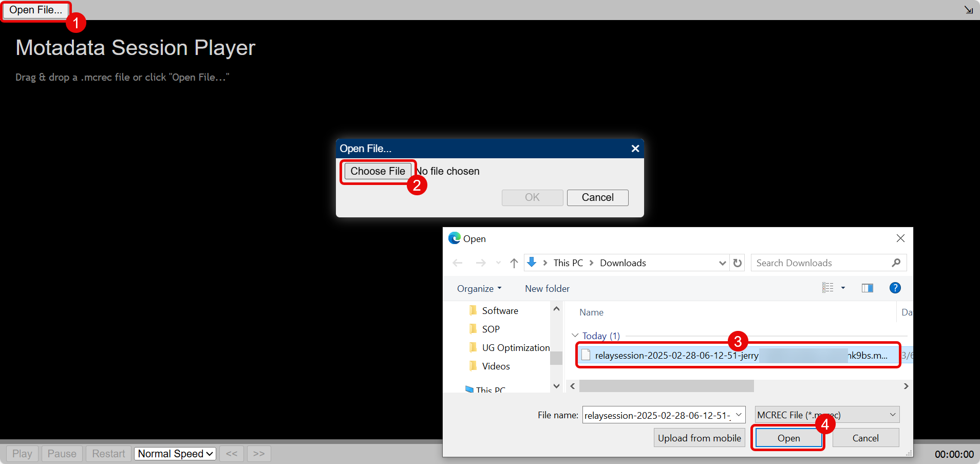Click the File name input field

[x=657, y=415]
